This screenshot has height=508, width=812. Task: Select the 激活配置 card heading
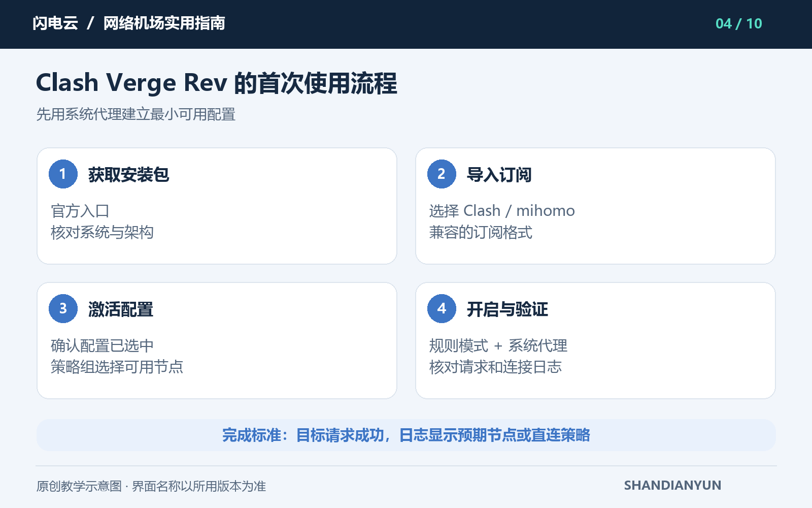click(121, 309)
